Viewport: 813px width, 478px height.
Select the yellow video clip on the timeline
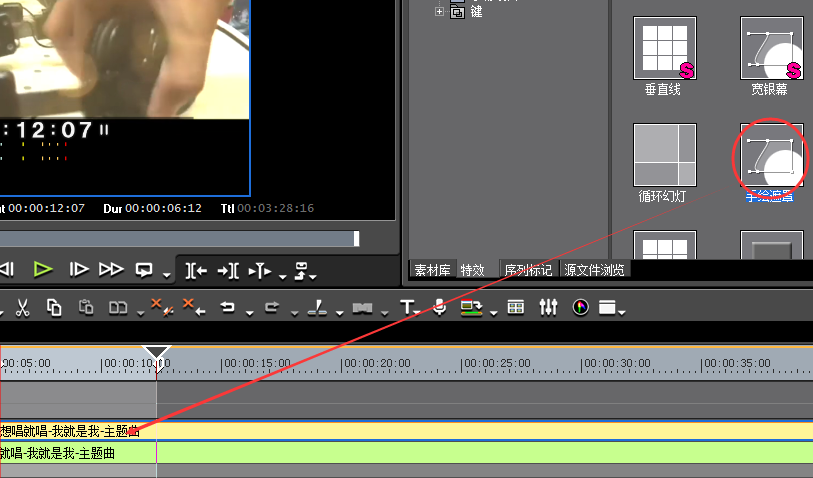coord(406,431)
